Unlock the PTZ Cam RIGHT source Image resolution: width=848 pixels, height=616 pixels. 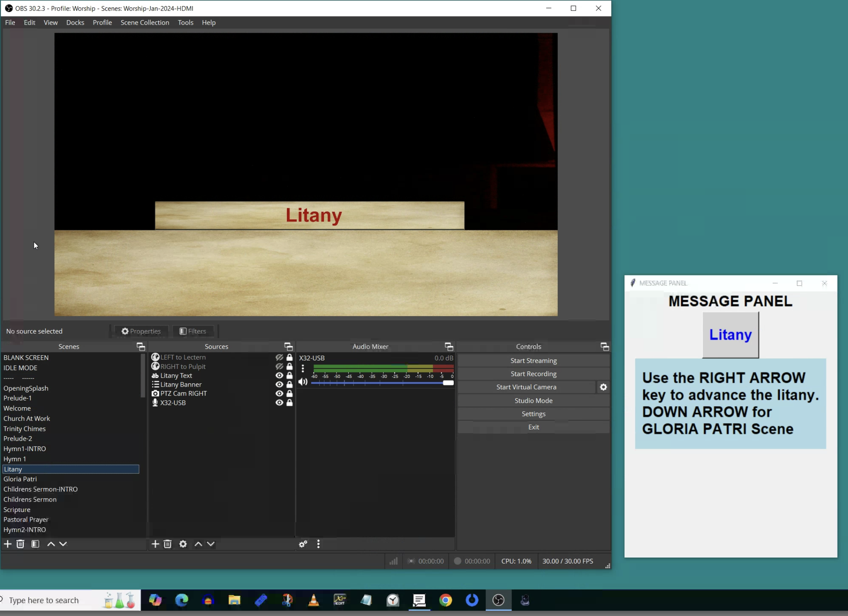(289, 393)
